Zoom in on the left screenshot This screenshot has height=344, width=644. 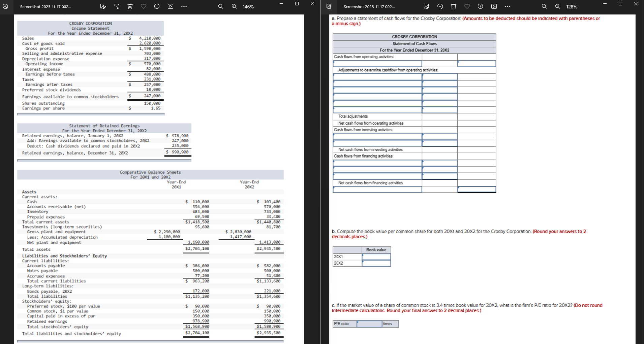pos(234,6)
